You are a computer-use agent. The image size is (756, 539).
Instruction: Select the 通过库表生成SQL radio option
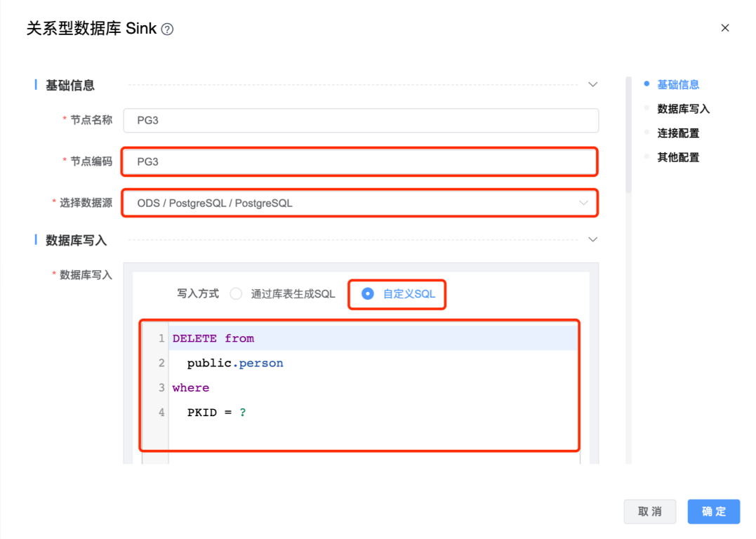click(237, 294)
